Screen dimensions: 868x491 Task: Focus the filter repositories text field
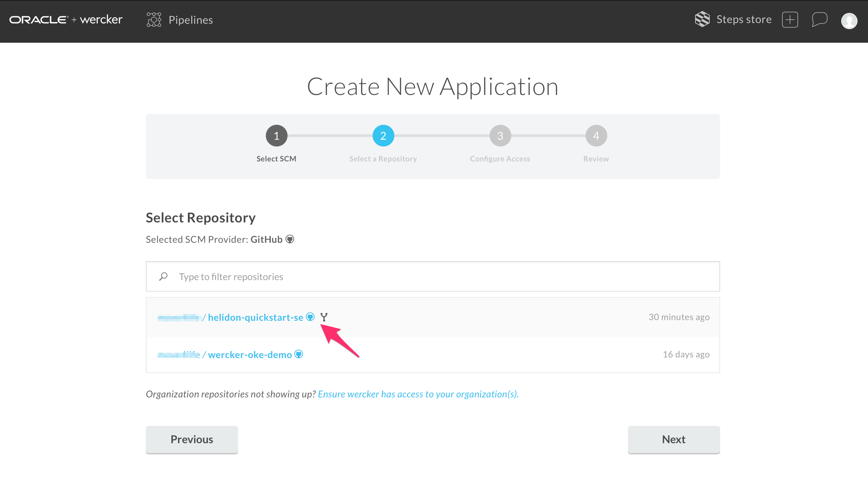click(x=441, y=277)
